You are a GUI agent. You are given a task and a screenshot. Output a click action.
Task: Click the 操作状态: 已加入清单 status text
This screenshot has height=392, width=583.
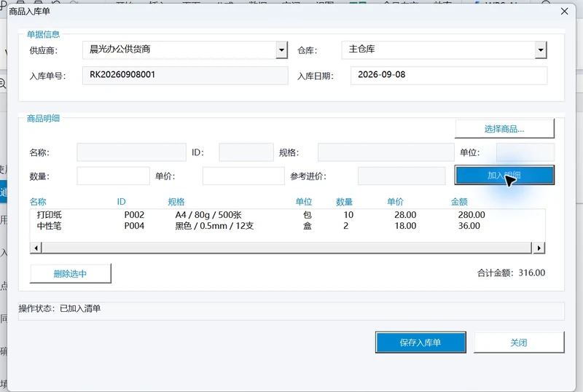(60, 308)
